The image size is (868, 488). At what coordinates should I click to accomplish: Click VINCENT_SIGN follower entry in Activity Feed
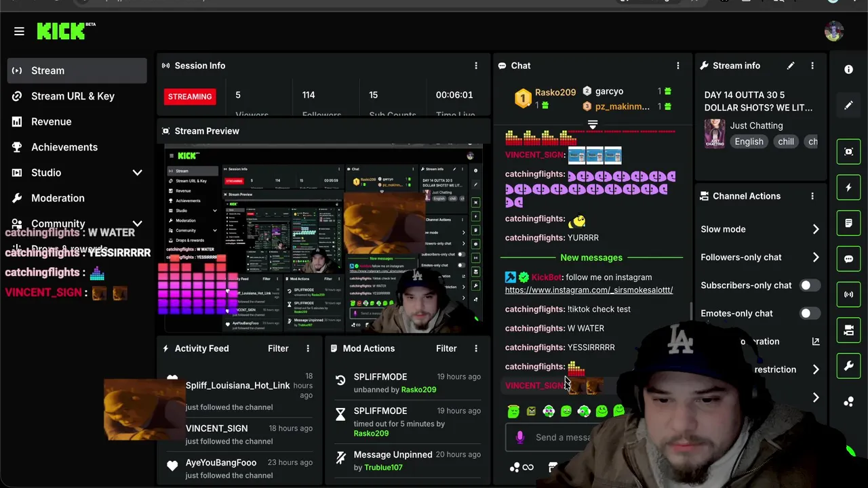click(216, 428)
